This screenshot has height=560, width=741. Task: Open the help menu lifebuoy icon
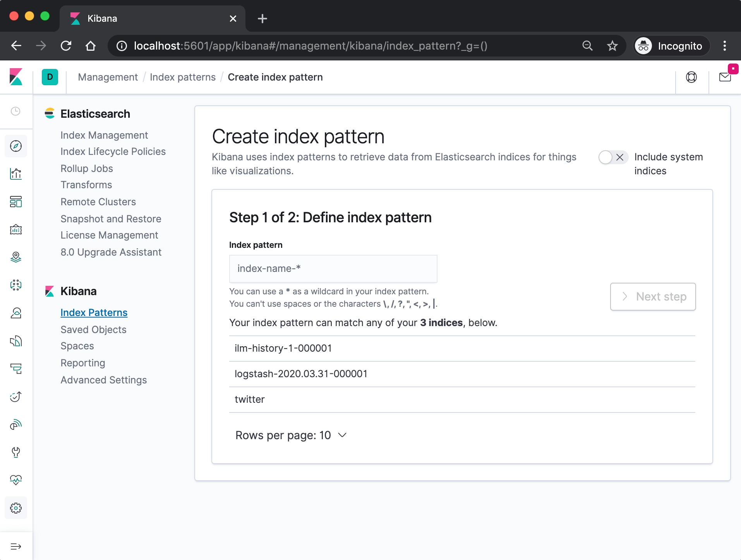tap(691, 77)
